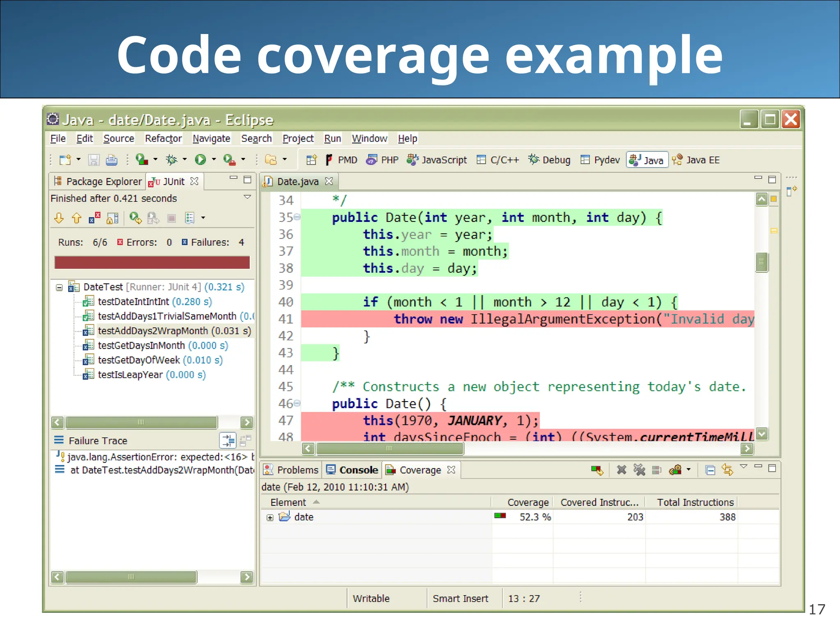Switch to the Debug perspective
The height and width of the screenshot is (630, 840).
(549, 160)
